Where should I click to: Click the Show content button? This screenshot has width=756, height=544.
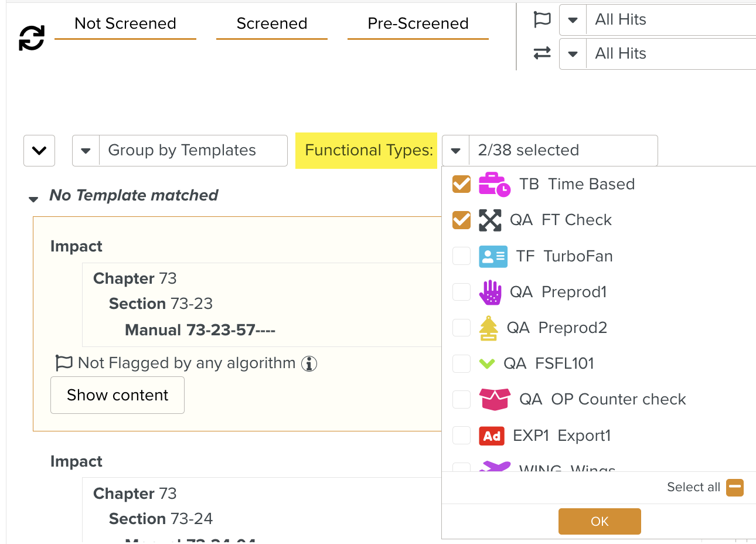point(117,395)
